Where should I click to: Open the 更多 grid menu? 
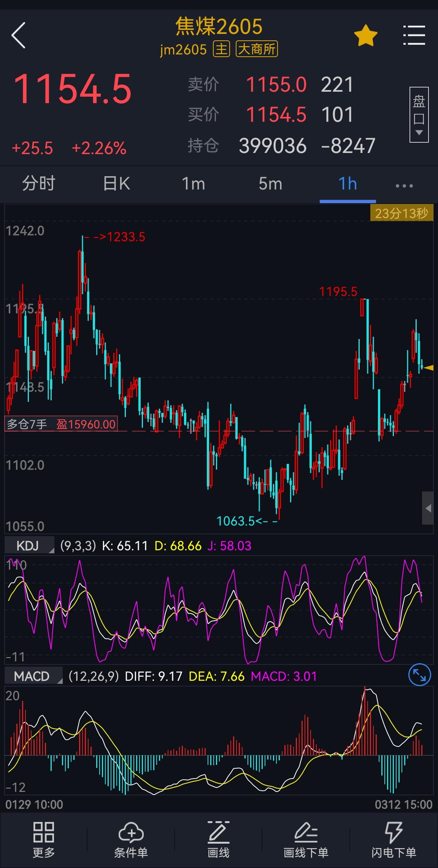43,840
